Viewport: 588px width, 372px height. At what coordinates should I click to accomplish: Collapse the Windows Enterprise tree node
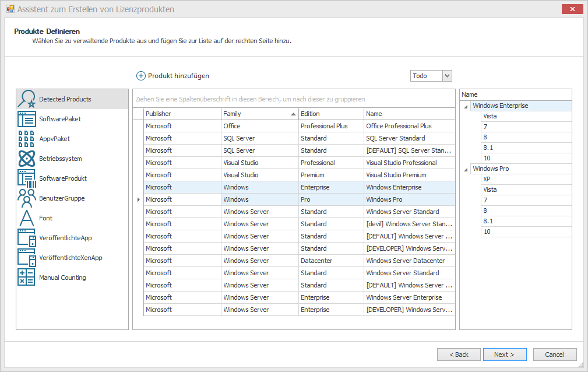[x=466, y=107]
